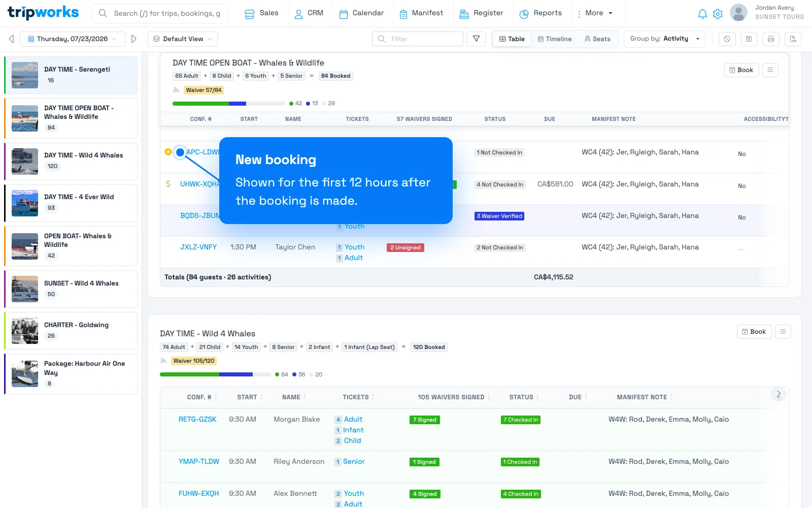Open DAY TIME - 4 Ever Wild thumbnail
Screen dimensions: 812x508
tap(25, 203)
